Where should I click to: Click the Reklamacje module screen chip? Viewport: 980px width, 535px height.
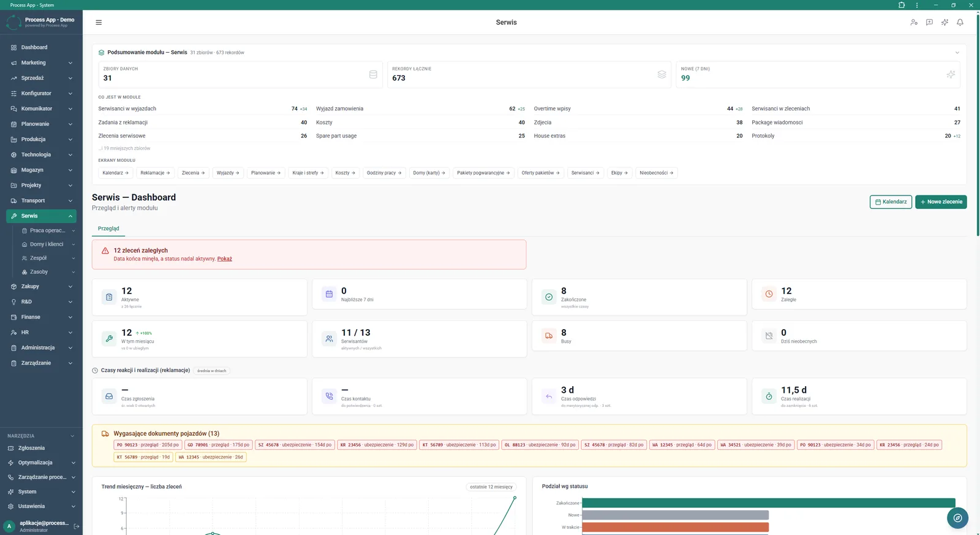156,173
